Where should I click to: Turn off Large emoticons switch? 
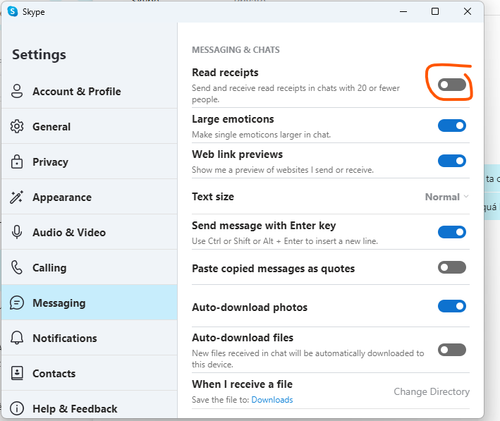(x=452, y=126)
